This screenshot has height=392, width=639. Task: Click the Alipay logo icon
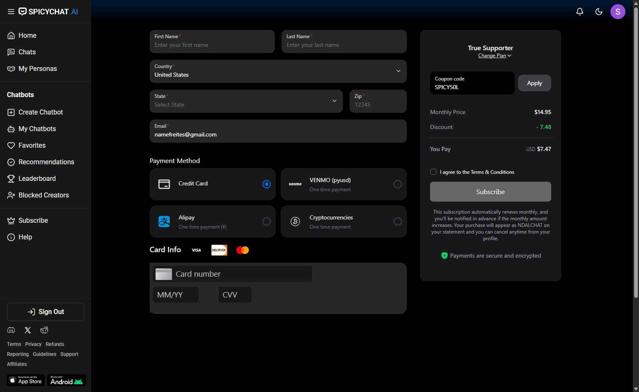pos(164,222)
